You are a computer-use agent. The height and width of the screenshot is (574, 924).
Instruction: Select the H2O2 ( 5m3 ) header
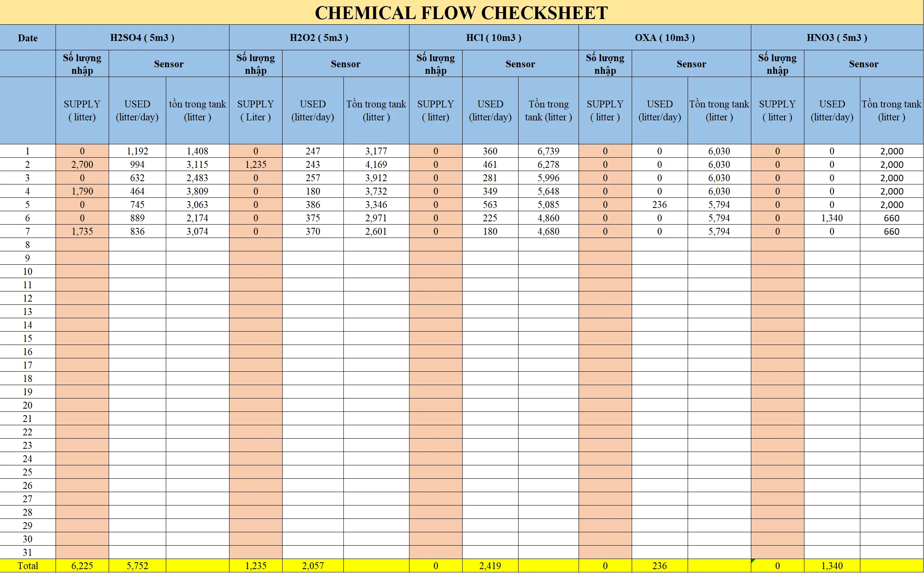coord(319,38)
